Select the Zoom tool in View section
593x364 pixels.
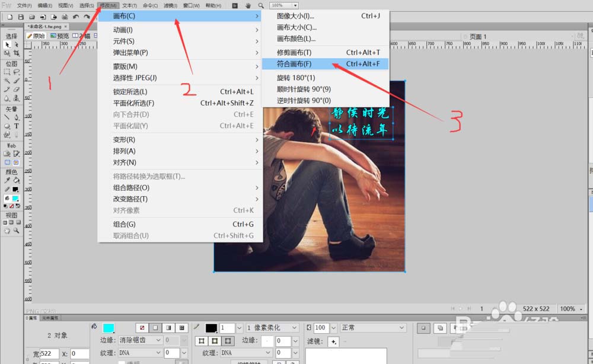(16, 231)
